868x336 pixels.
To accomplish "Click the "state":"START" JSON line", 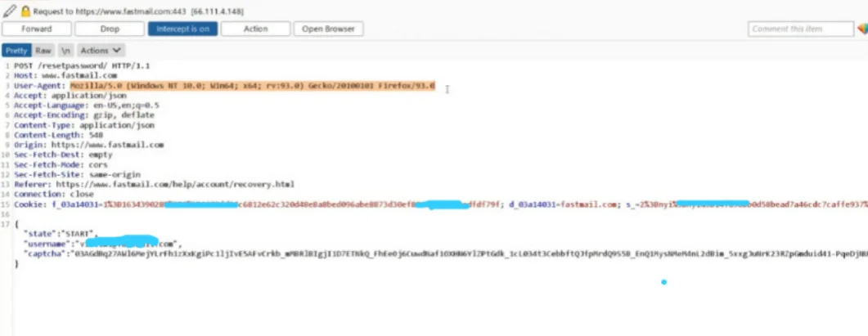I will 61,234.
